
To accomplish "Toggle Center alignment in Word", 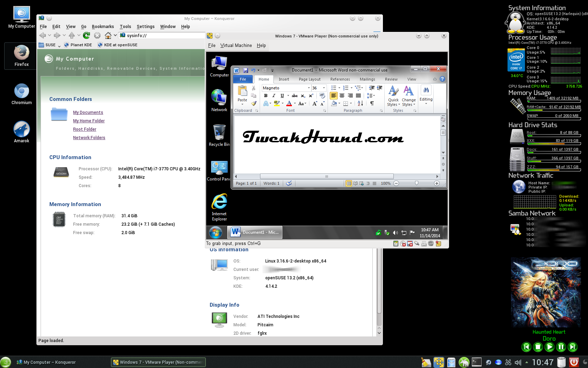I will coord(342,96).
